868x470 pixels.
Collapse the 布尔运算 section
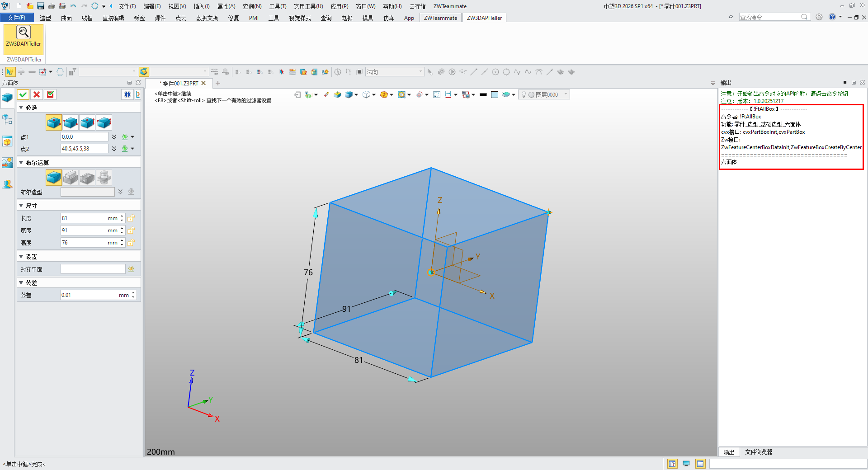coord(21,163)
